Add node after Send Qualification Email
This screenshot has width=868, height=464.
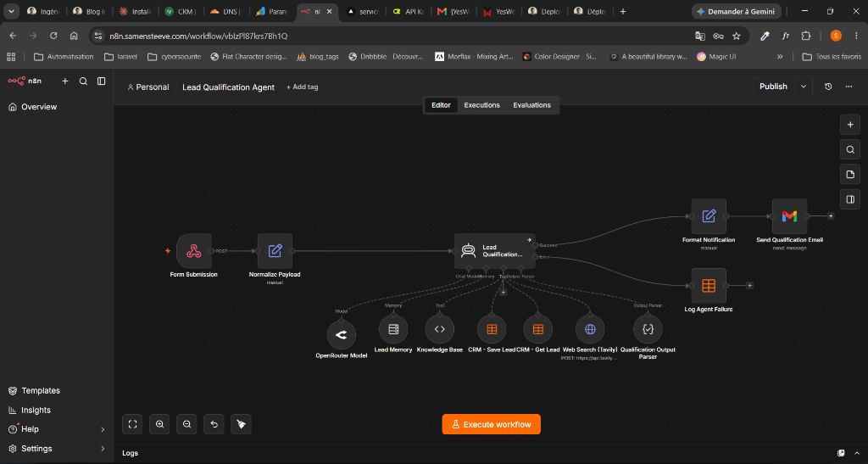(x=831, y=216)
